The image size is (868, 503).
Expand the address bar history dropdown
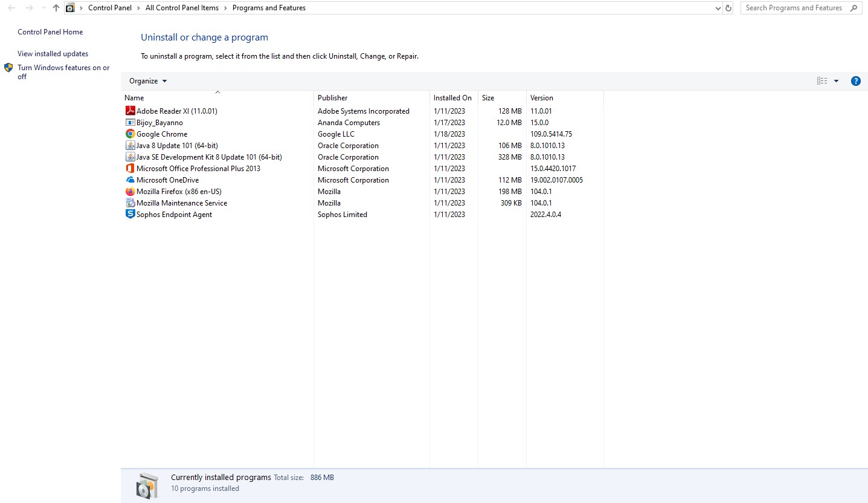point(718,8)
